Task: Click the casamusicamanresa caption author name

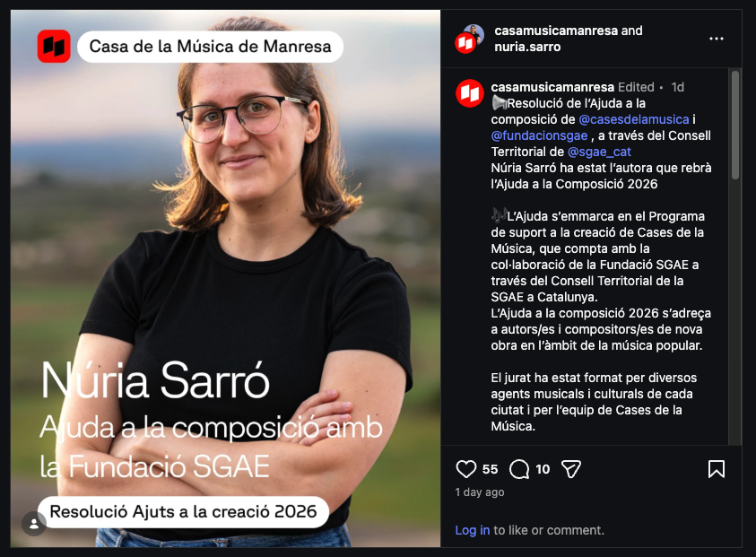Action: (552, 87)
